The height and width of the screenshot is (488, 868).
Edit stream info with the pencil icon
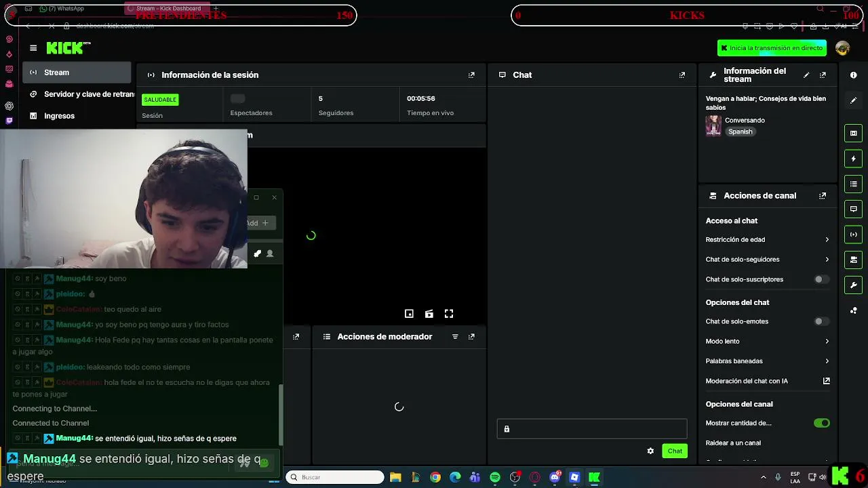pyautogui.click(x=806, y=75)
